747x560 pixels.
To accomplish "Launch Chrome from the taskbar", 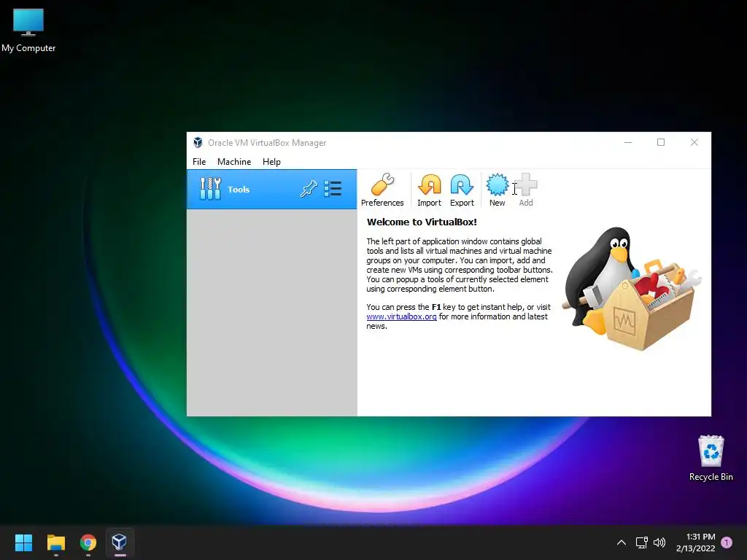I will [x=88, y=542].
